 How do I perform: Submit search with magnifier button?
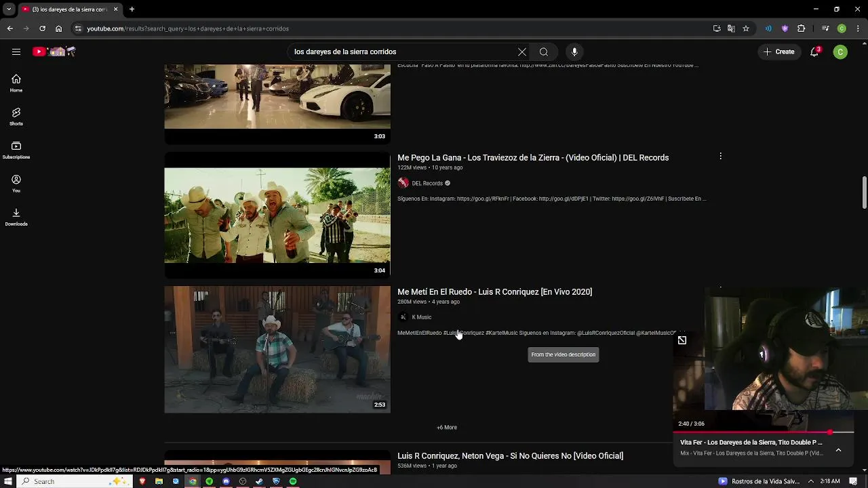tap(544, 52)
